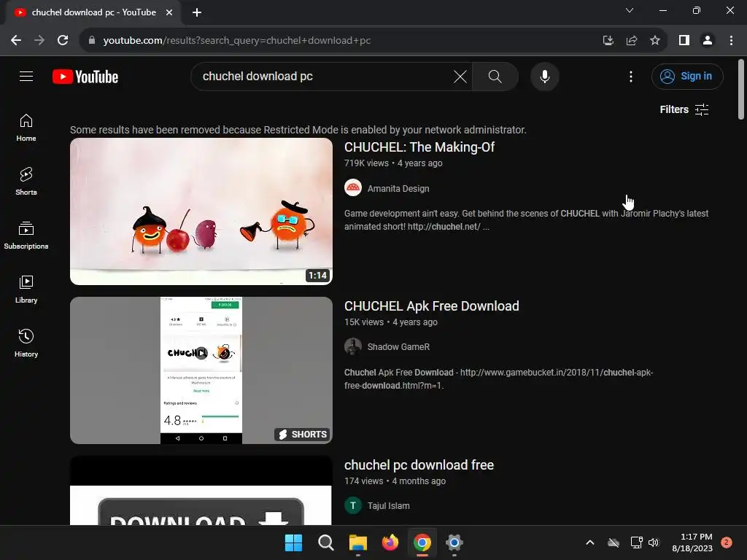Open Library in the sidebar
The height and width of the screenshot is (560, 747).
coord(26,289)
